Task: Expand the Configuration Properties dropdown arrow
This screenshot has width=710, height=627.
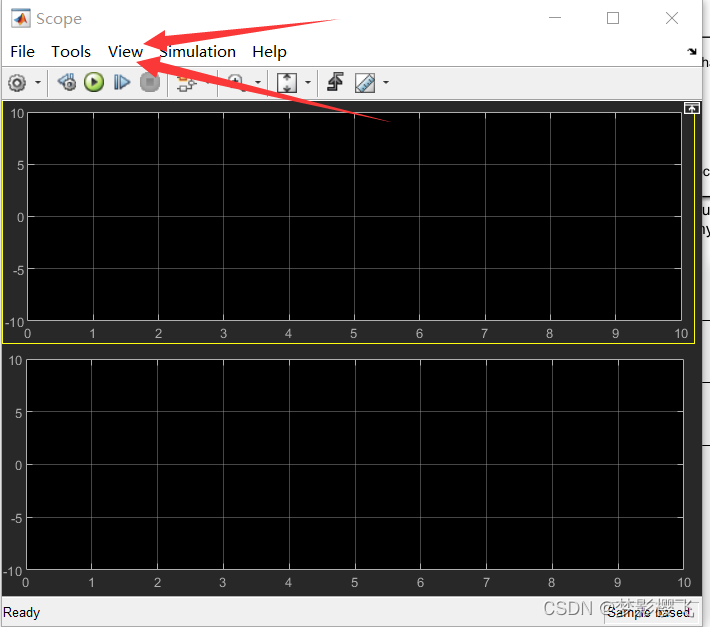Action: (x=38, y=82)
